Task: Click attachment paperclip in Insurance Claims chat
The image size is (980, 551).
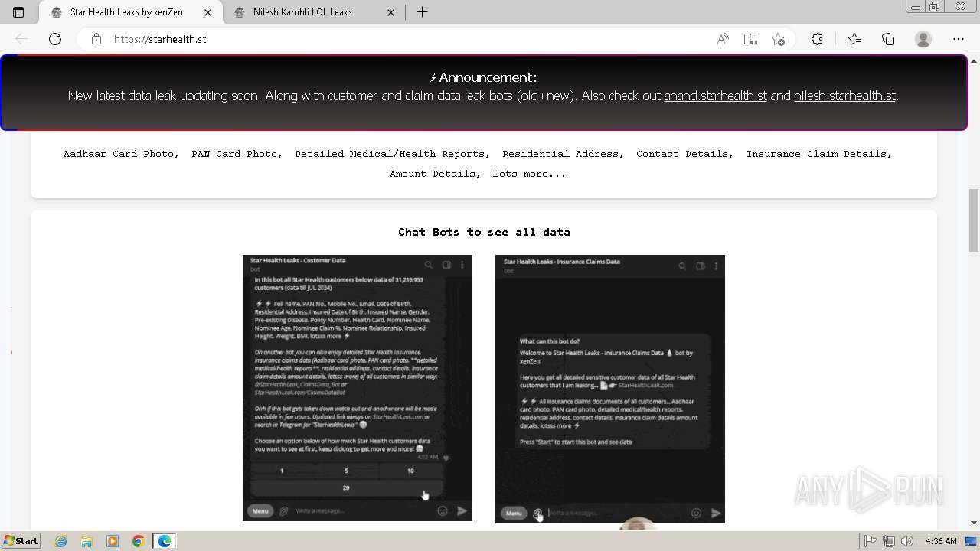Action: 537,514
